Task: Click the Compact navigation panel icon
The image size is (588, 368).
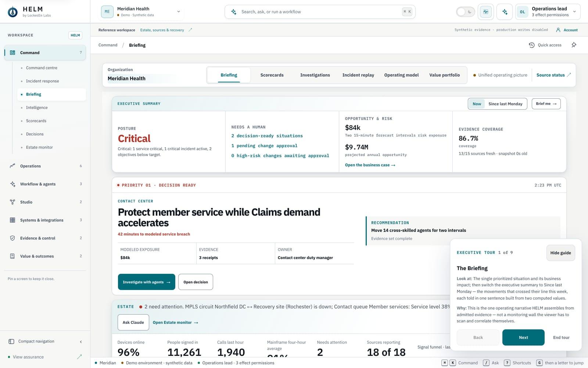Action: (x=11, y=342)
